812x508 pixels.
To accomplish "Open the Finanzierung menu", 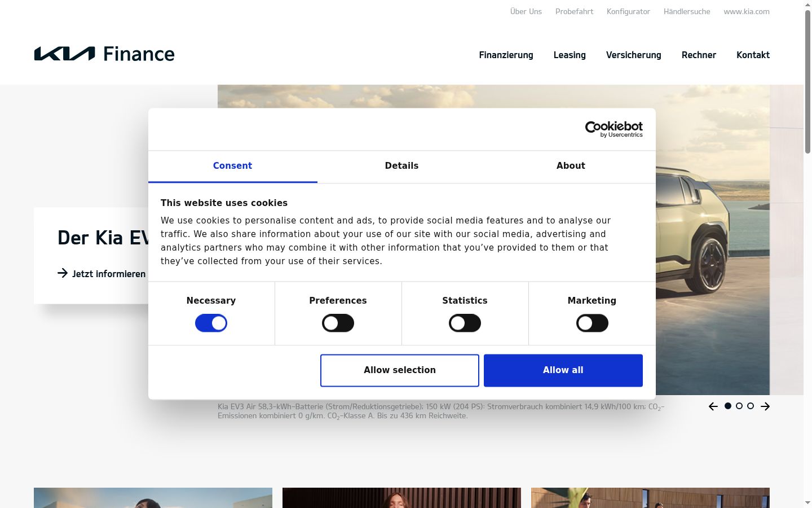I will pos(506,55).
